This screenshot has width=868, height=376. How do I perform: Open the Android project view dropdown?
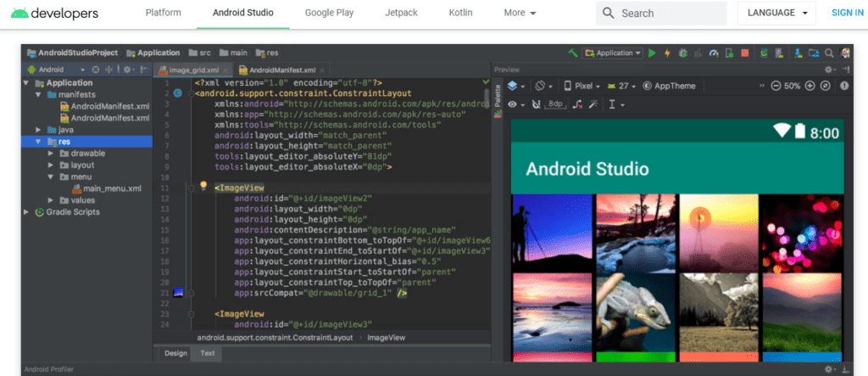pos(55,70)
